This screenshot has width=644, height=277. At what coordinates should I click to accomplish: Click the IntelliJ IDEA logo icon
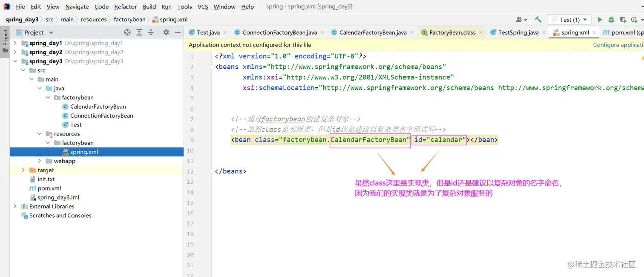(6, 7)
